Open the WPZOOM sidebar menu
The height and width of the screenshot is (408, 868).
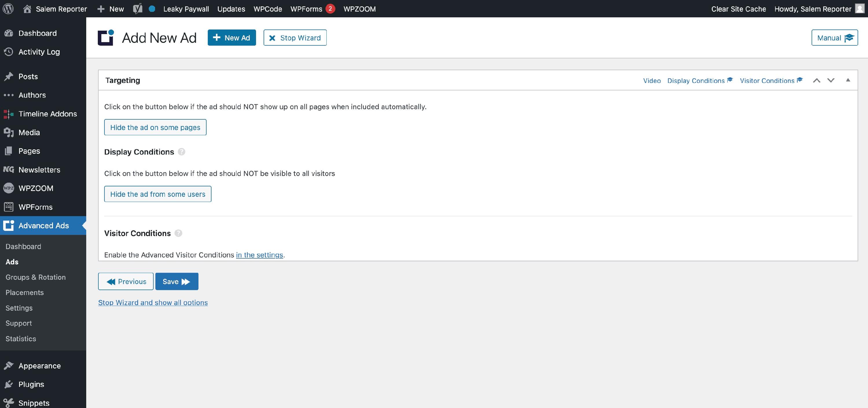click(x=36, y=188)
